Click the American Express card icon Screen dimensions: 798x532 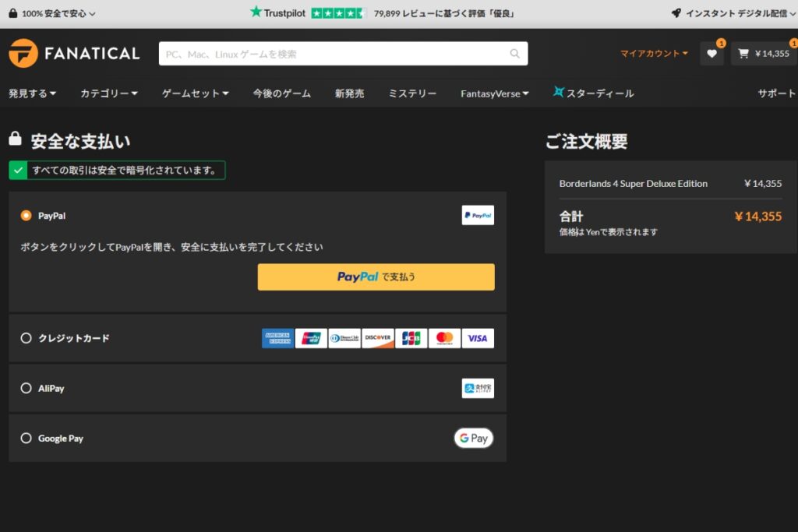(x=278, y=338)
